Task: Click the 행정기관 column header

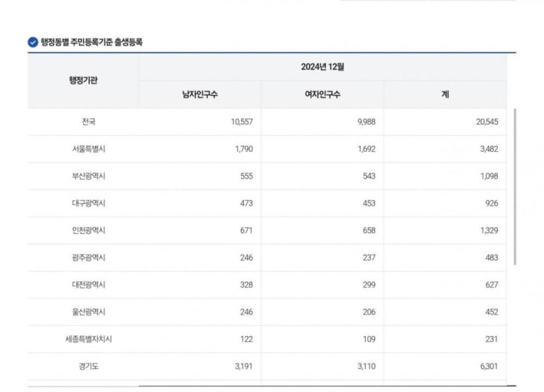Action: click(x=83, y=81)
